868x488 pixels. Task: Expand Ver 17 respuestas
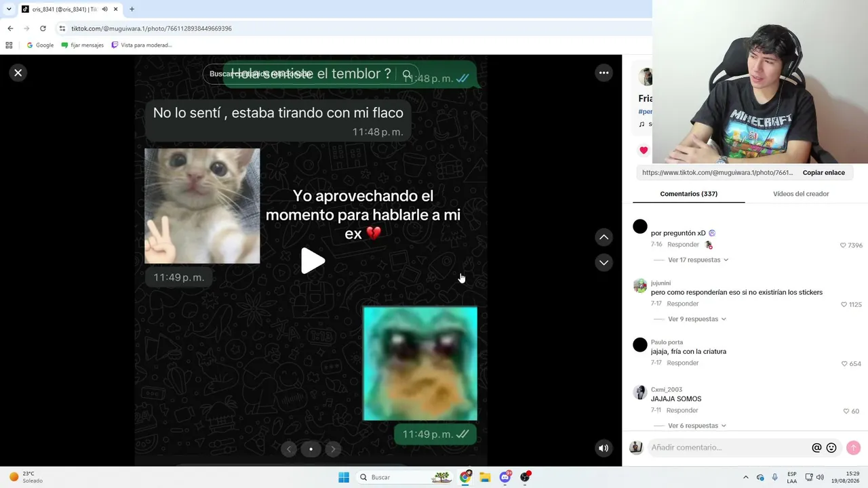point(698,260)
